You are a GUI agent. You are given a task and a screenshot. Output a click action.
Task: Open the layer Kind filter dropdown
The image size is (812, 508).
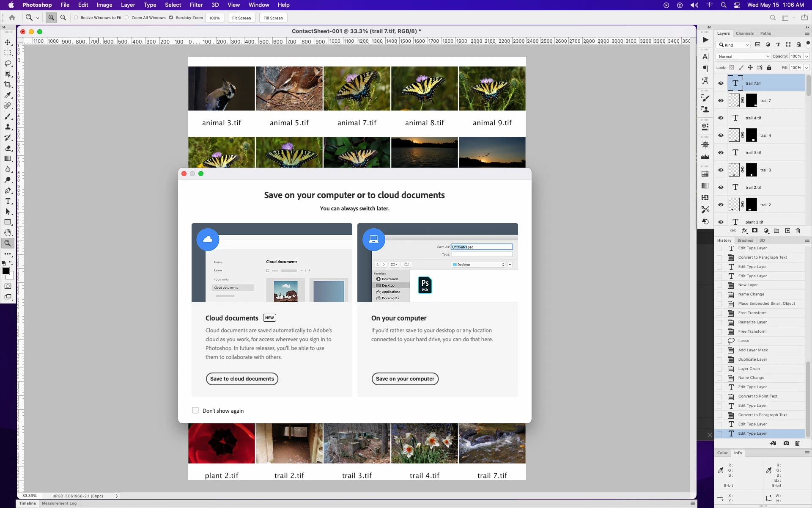pyautogui.click(x=733, y=45)
